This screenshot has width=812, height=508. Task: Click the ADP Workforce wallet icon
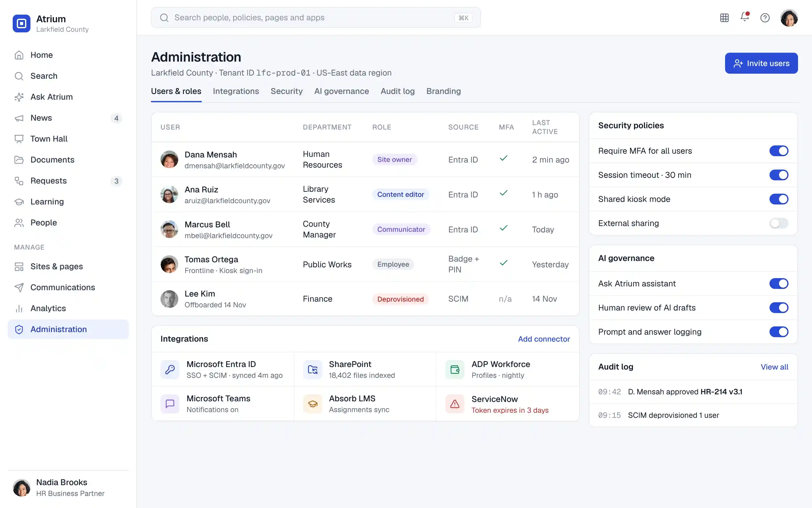(x=455, y=370)
